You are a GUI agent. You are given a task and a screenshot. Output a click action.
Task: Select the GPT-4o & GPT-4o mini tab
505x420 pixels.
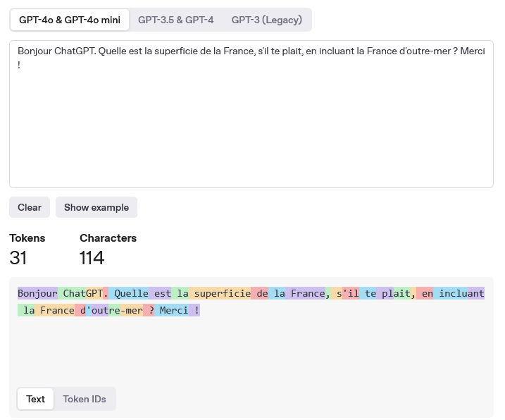70,20
